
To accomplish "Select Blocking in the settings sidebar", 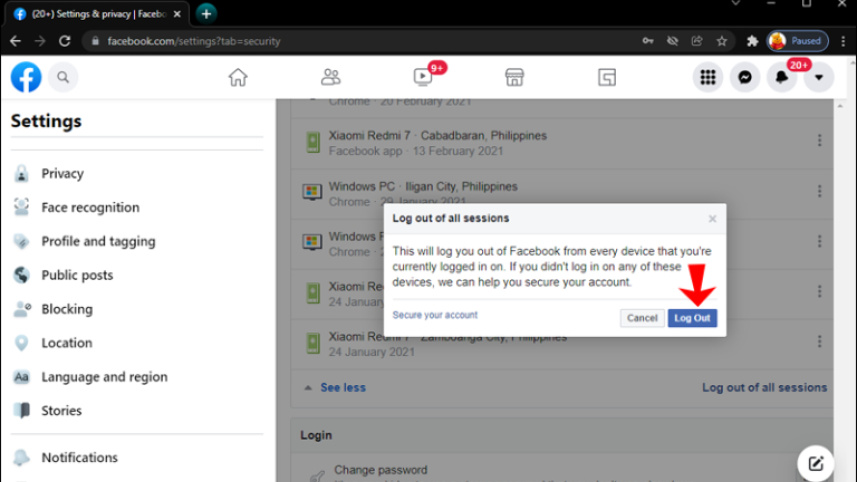I will click(x=66, y=309).
